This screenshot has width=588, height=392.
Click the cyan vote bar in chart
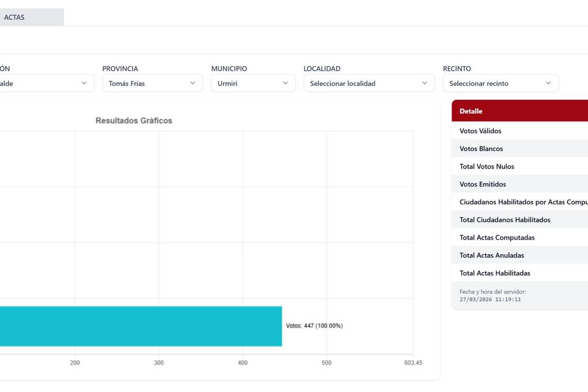coord(141,326)
